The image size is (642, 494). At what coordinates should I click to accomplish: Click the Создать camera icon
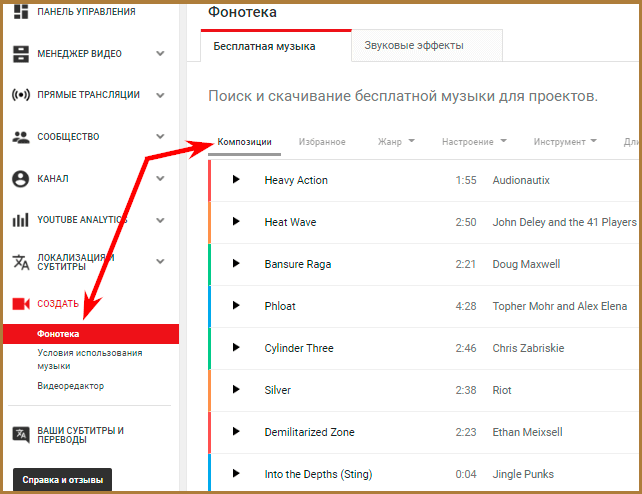pos(21,304)
